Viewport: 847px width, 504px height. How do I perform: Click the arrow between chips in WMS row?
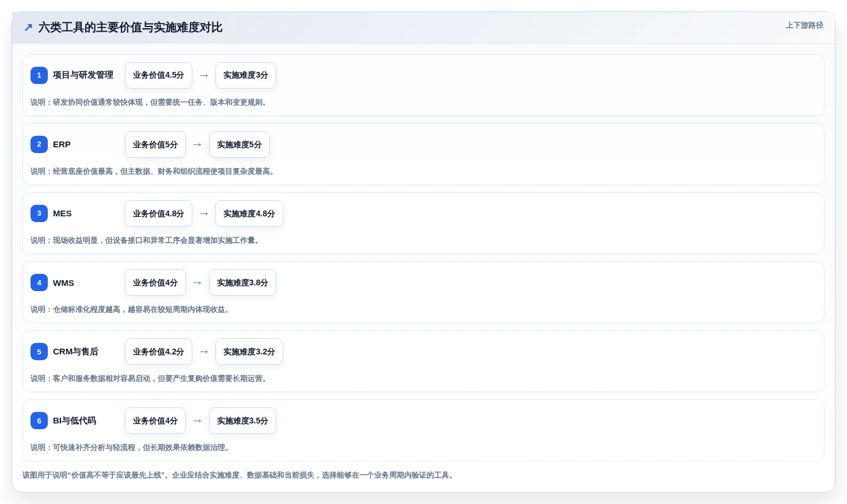197,282
